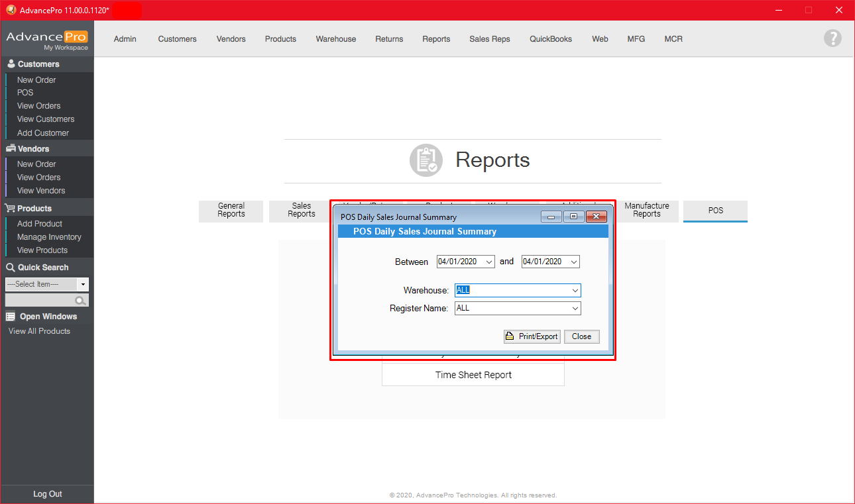The image size is (855, 504).
Task: Open the end date dropdown calendar
Action: click(574, 262)
